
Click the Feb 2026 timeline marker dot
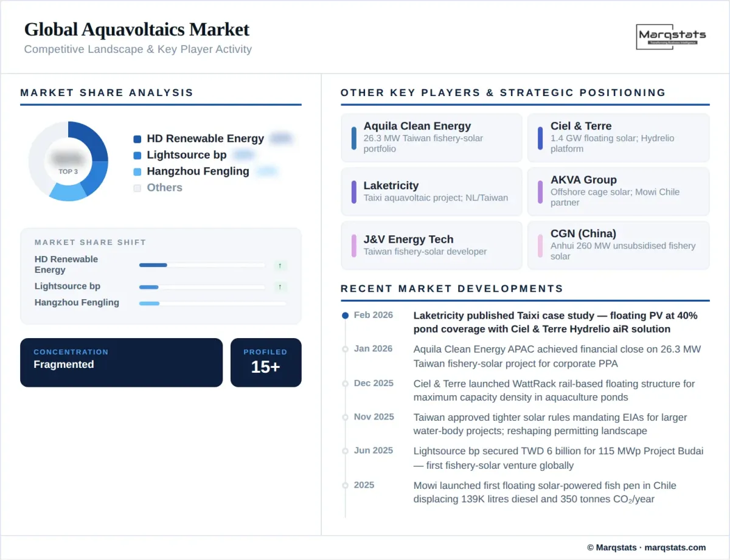coord(346,316)
